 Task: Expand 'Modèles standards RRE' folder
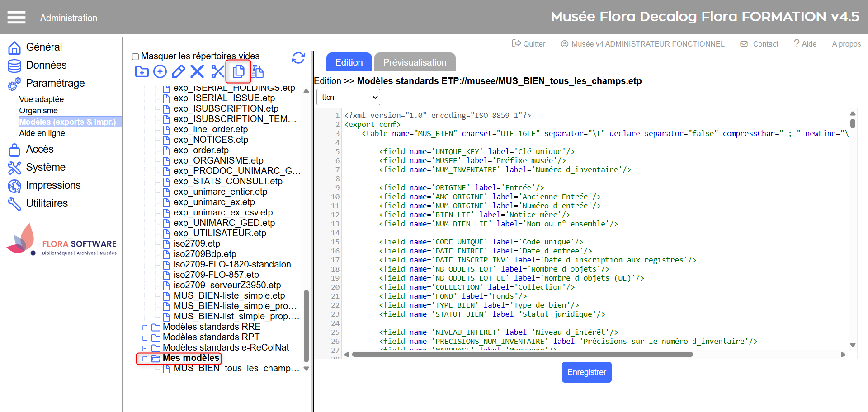pyautogui.click(x=145, y=328)
